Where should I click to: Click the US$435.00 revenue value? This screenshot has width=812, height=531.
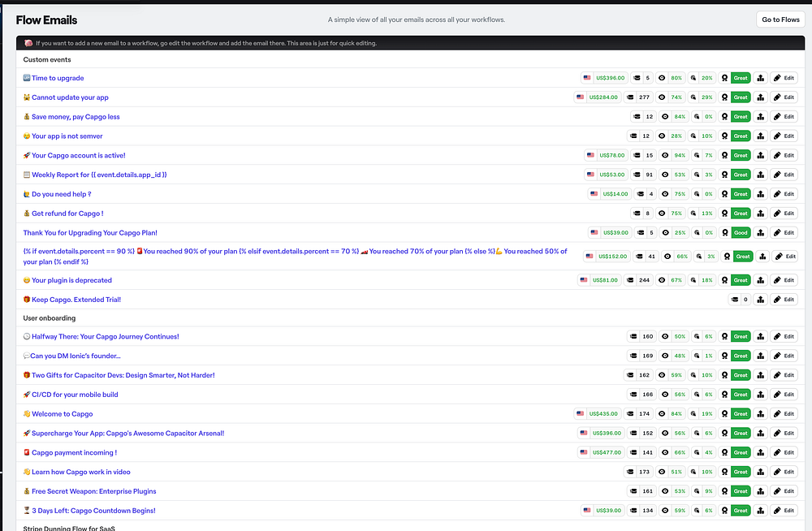[603, 414]
